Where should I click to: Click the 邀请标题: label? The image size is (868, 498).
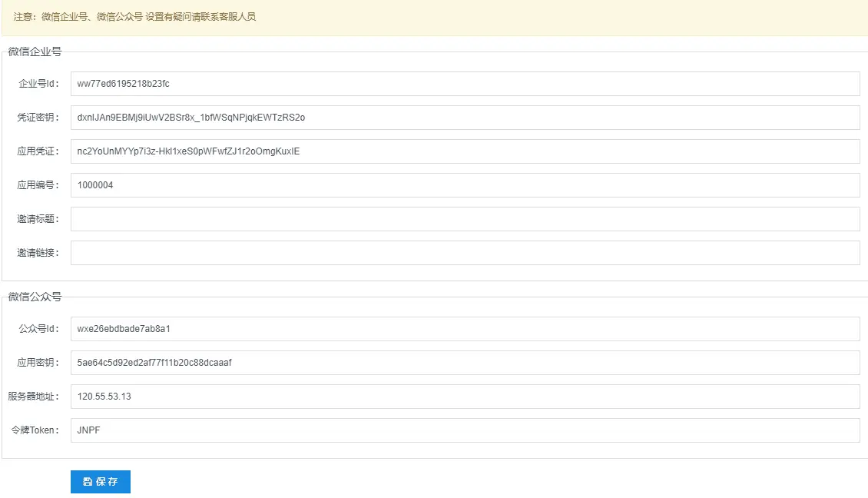click(x=38, y=219)
